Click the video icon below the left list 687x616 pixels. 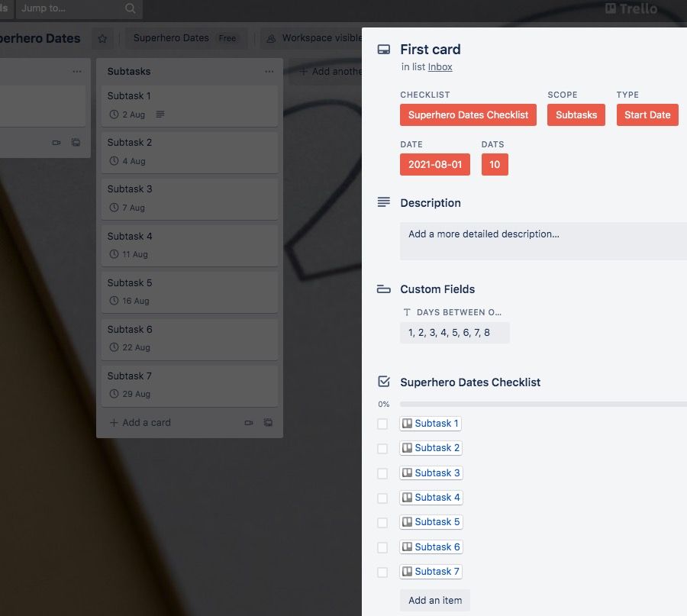56,143
